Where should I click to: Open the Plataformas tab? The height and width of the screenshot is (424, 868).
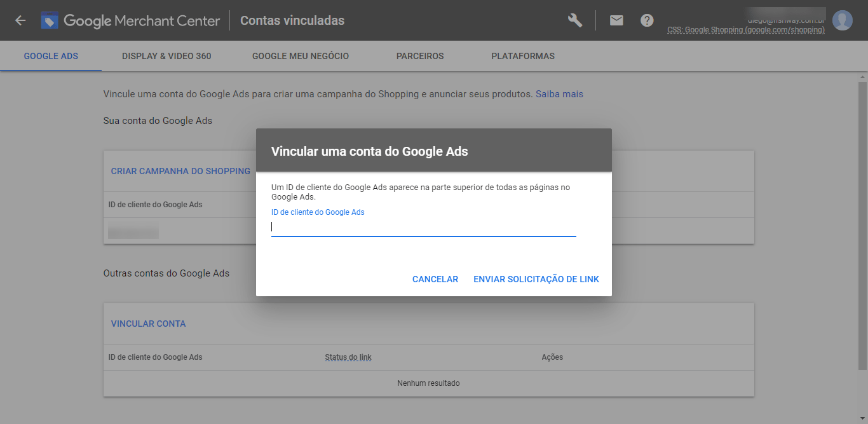point(523,56)
